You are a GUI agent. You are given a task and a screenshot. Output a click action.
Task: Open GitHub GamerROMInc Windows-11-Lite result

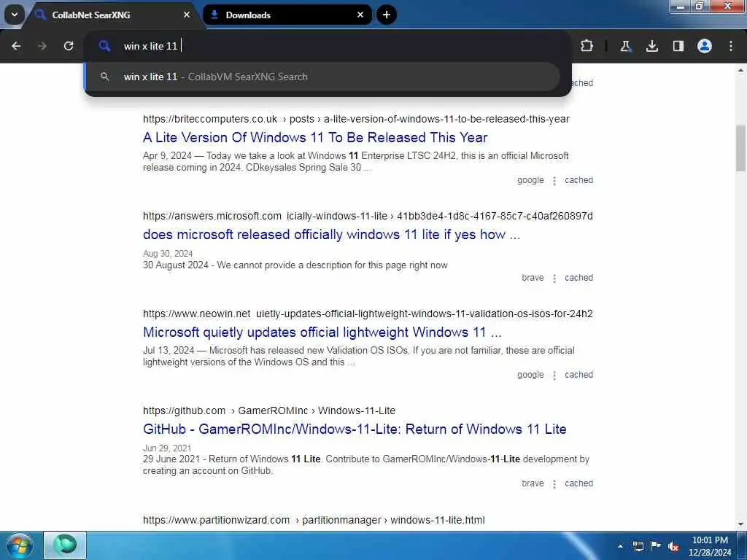[x=355, y=429]
